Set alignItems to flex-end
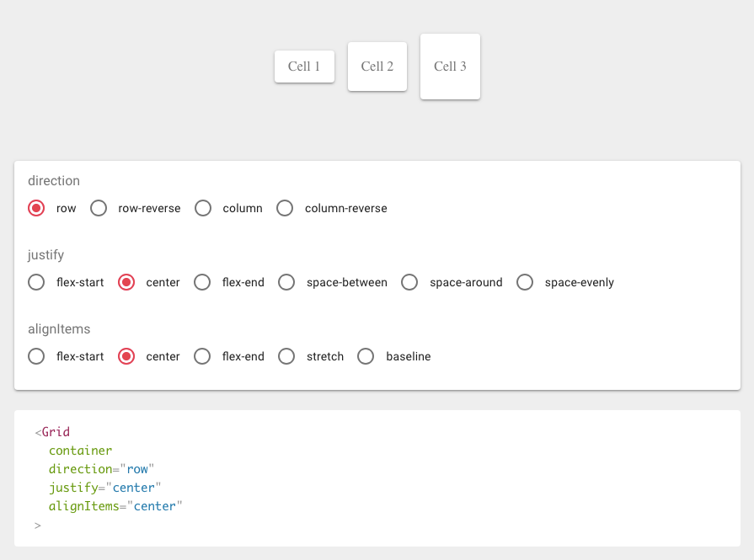The width and height of the screenshot is (754, 560). (x=202, y=356)
